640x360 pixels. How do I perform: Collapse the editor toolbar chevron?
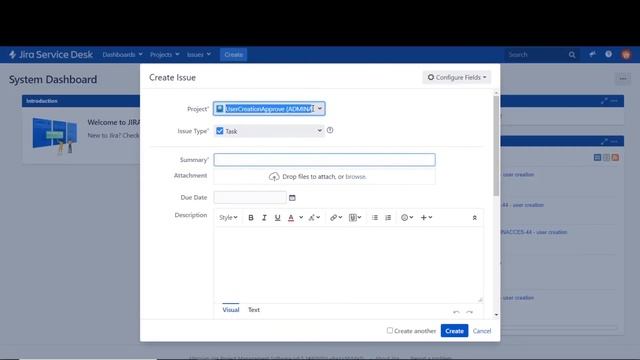(474, 218)
